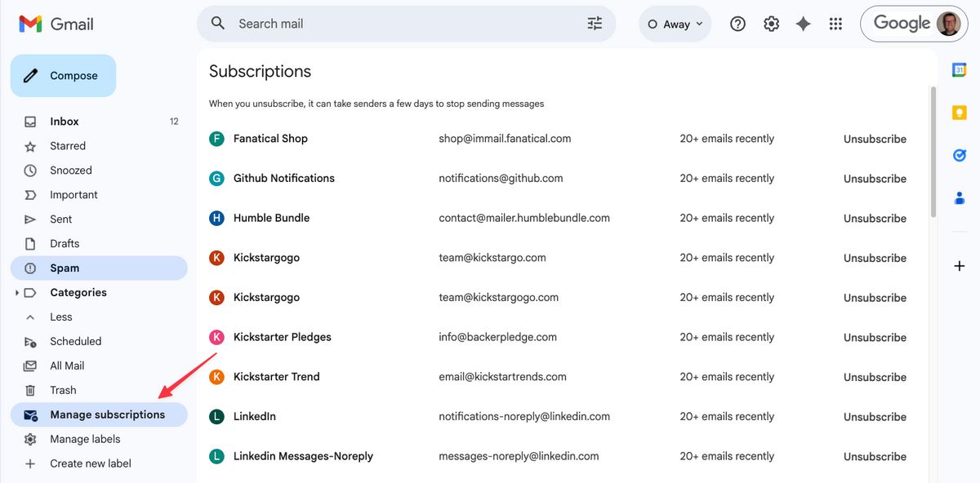
Task: Open the Sent folder
Action: tap(60, 219)
